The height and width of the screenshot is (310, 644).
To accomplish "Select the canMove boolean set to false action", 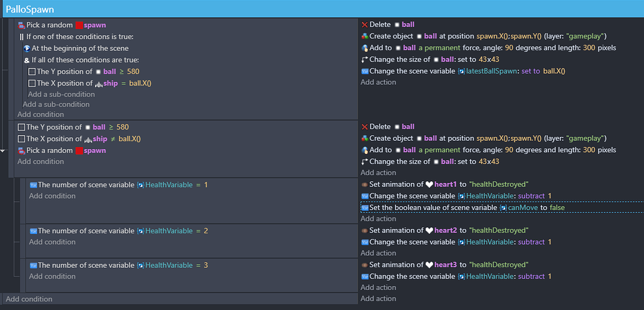I will click(x=463, y=208).
